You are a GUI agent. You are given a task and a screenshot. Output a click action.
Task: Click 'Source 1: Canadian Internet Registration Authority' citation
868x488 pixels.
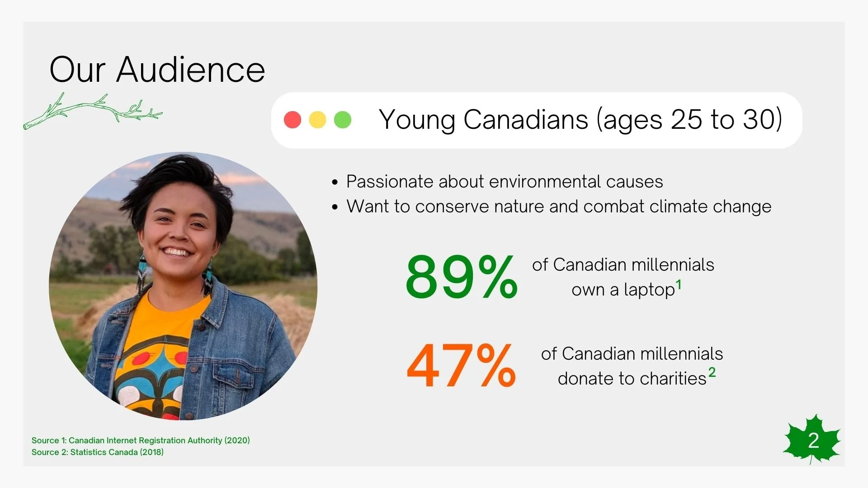point(141,440)
